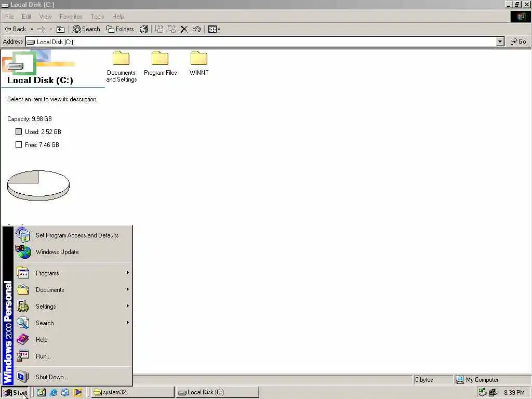Screen dimensions: 532x399
Task: Open the File menu
Action: point(9,17)
